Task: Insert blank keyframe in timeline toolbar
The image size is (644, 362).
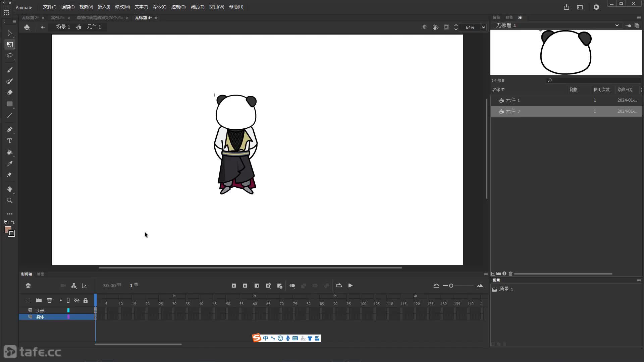Action: coord(245,286)
